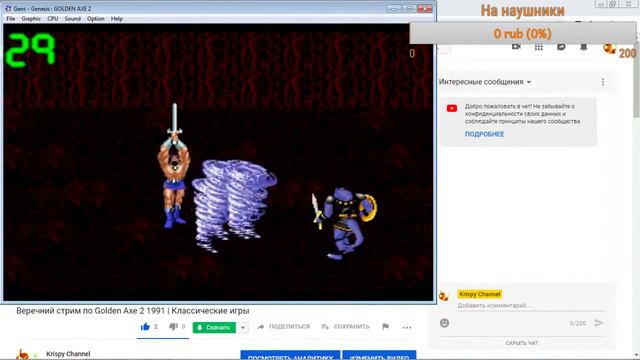Image resolution: width=640 pixels, height=360 pixels.
Task: Click the create video camera icon
Action: click(x=516, y=47)
